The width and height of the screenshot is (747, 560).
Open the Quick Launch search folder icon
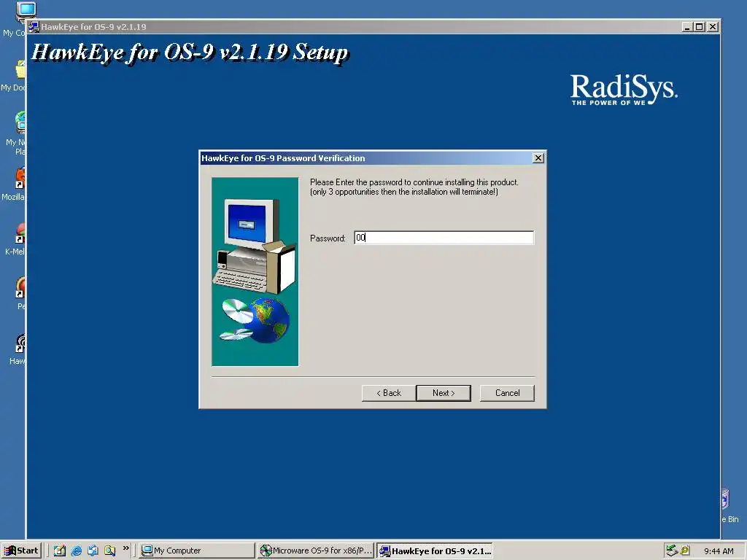pos(109,551)
